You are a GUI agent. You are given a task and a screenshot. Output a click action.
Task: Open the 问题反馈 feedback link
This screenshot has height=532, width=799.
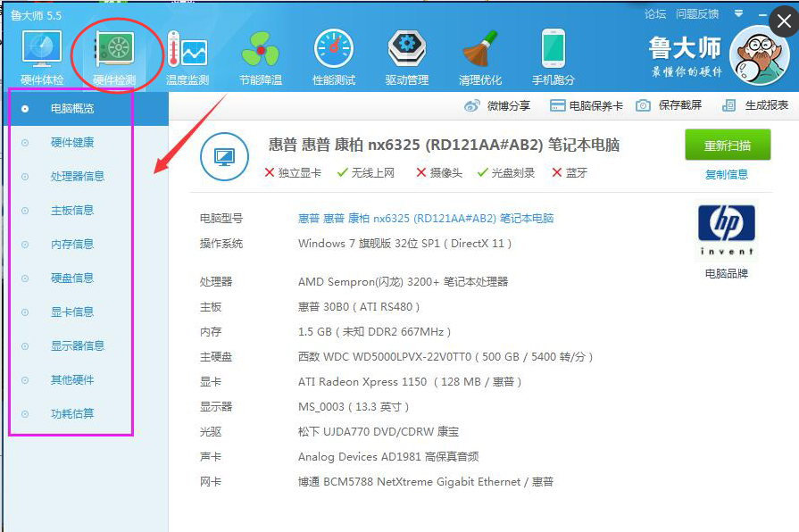[x=697, y=14]
